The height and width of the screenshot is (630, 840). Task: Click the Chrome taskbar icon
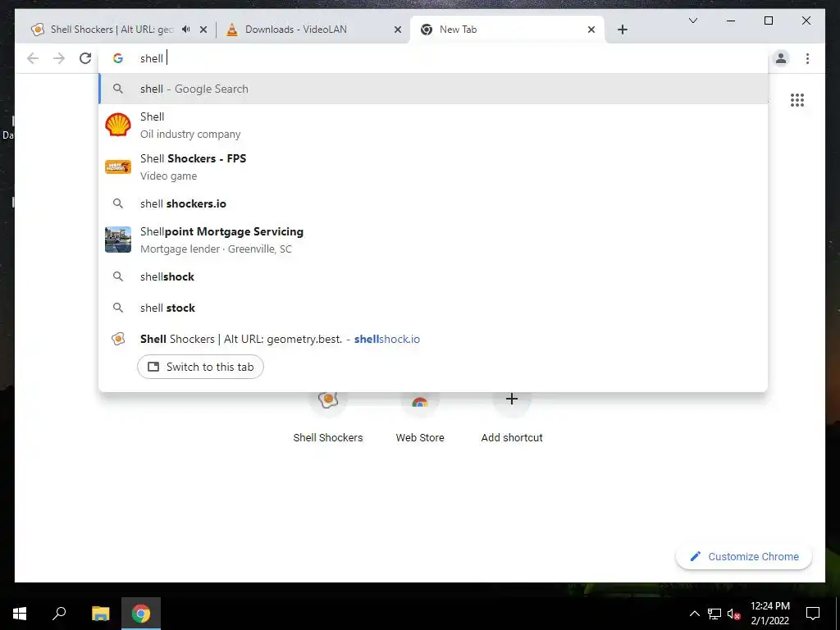coord(141,614)
